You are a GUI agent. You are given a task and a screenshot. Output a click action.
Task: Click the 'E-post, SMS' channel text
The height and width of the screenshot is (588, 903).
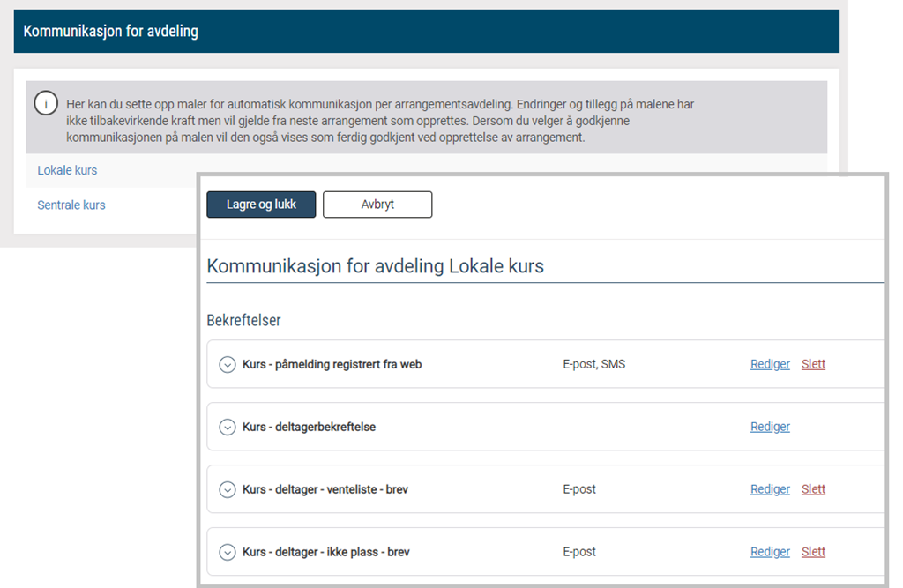(593, 364)
